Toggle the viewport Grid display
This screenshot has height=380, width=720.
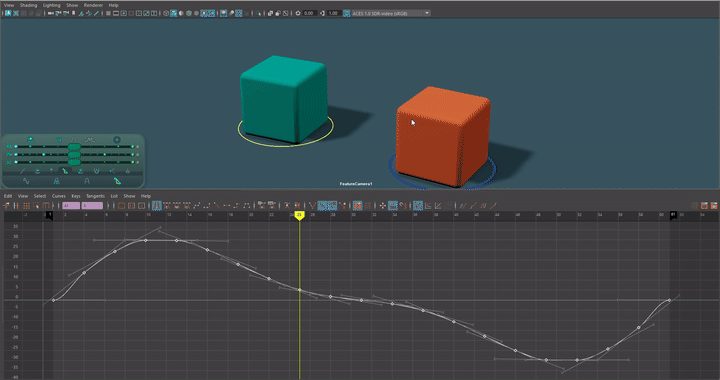pyautogui.click(x=108, y=13)
